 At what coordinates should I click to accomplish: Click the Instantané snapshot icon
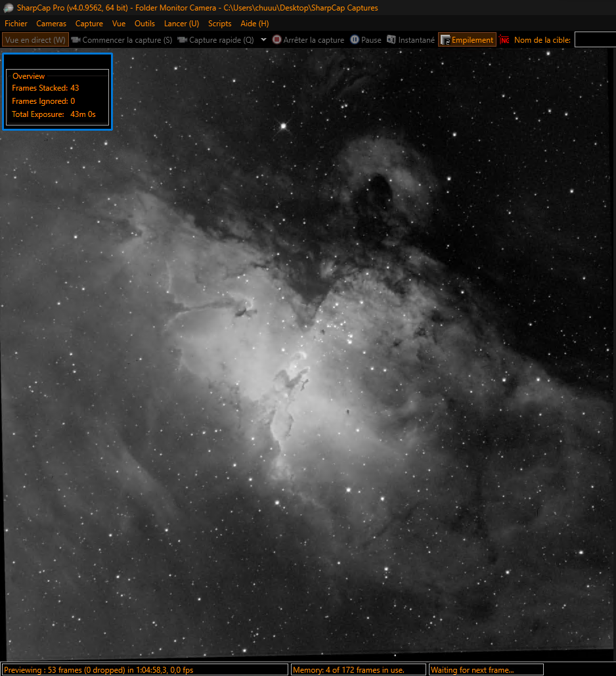[391, 40]
